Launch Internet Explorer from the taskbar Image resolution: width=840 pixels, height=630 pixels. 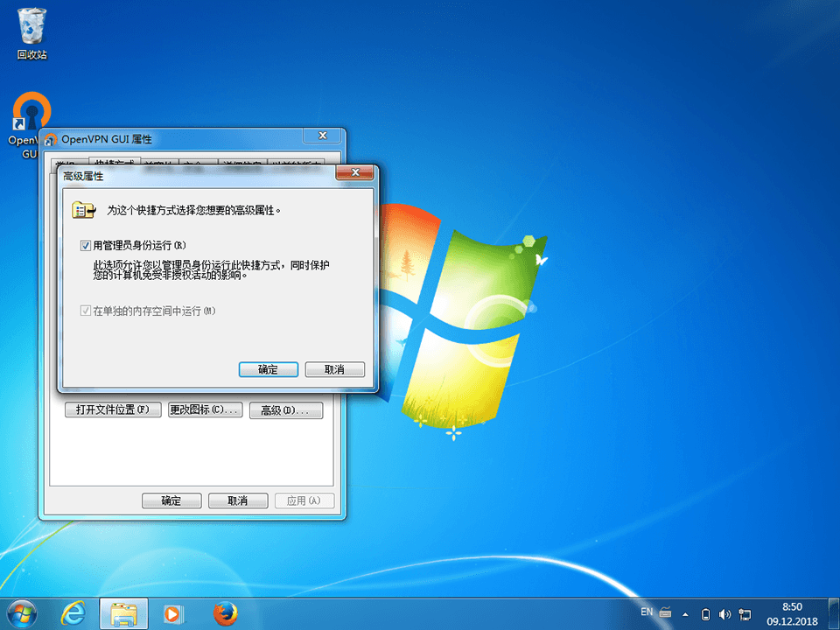coord(73,614)
